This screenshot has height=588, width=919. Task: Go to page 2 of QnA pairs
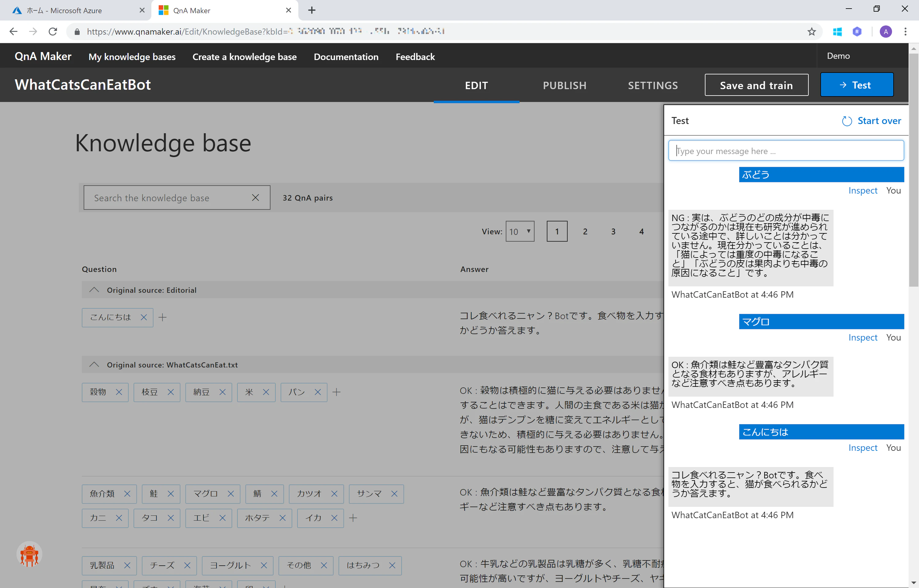pyautogui.click(x=585, y=232)
